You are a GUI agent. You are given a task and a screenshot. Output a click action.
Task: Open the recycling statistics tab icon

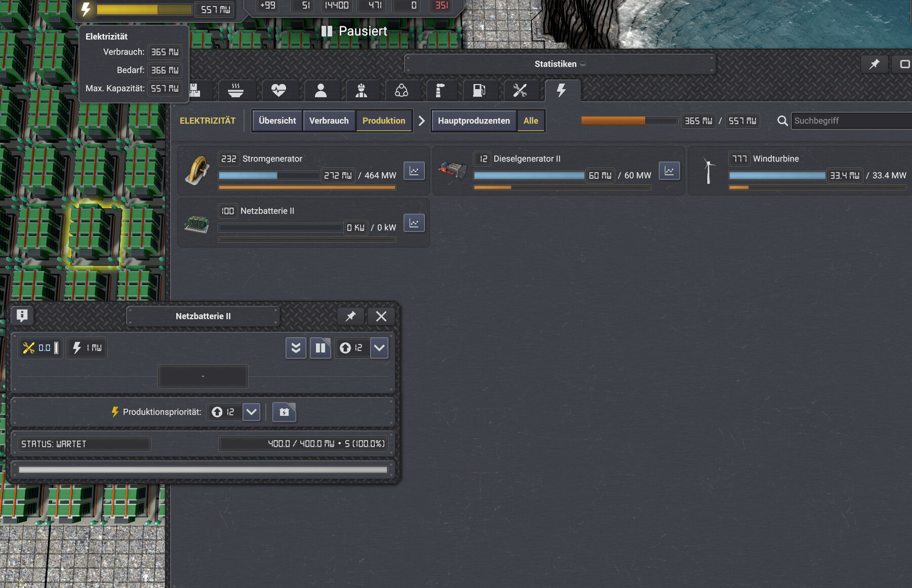[x=402, y=91]
